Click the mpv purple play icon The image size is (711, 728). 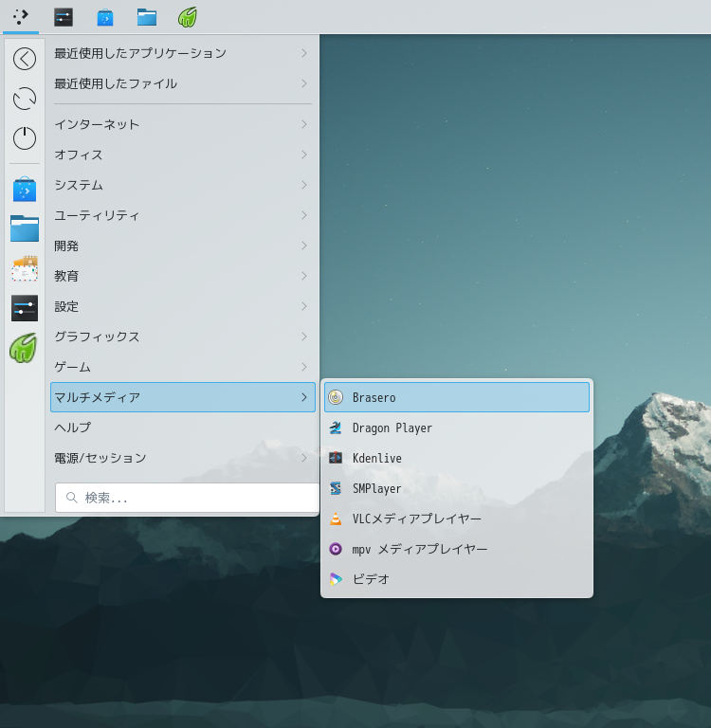tap(336, 549)
